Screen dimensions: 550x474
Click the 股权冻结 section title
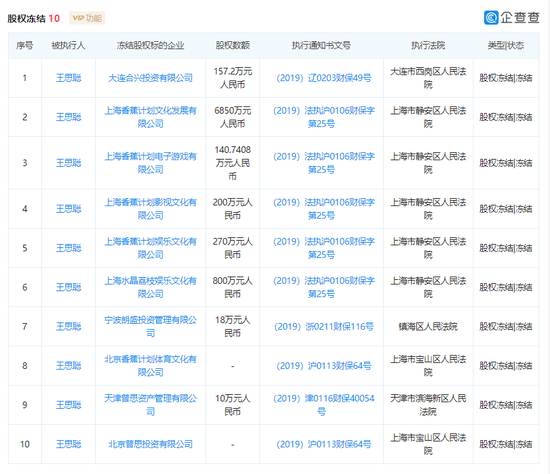(x=26, y=18)
